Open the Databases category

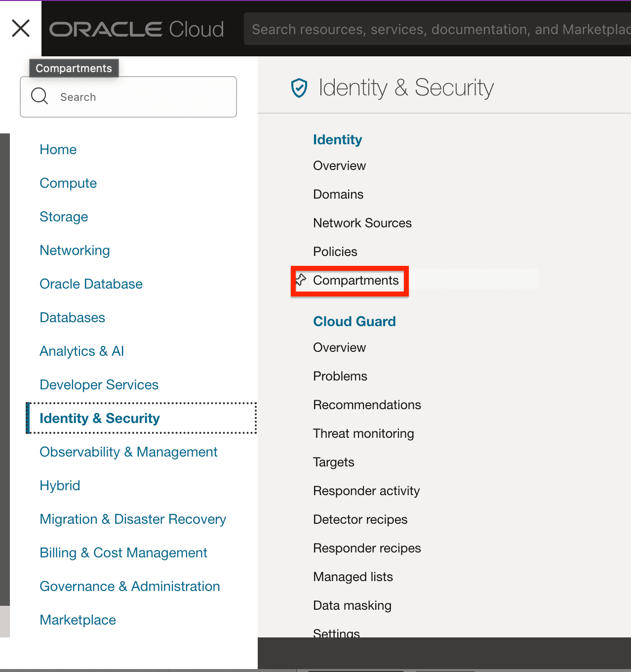[72, 318]
